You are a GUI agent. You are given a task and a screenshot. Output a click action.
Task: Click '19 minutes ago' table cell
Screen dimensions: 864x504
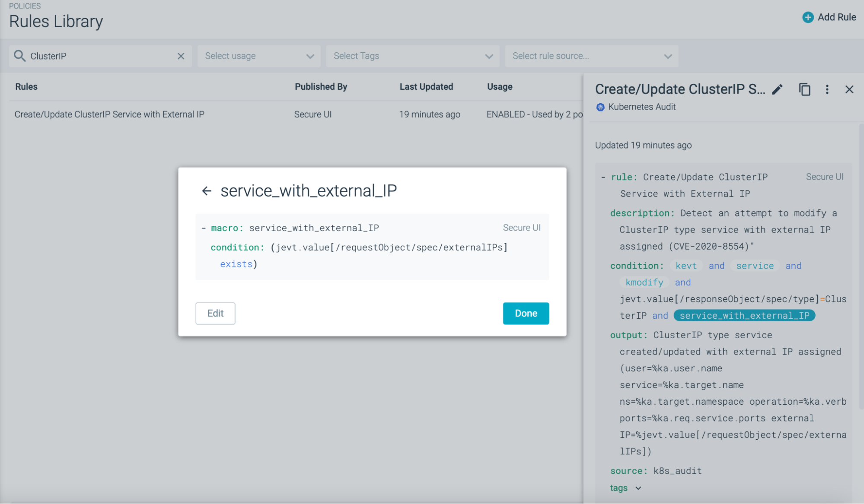tap(430, 114)
